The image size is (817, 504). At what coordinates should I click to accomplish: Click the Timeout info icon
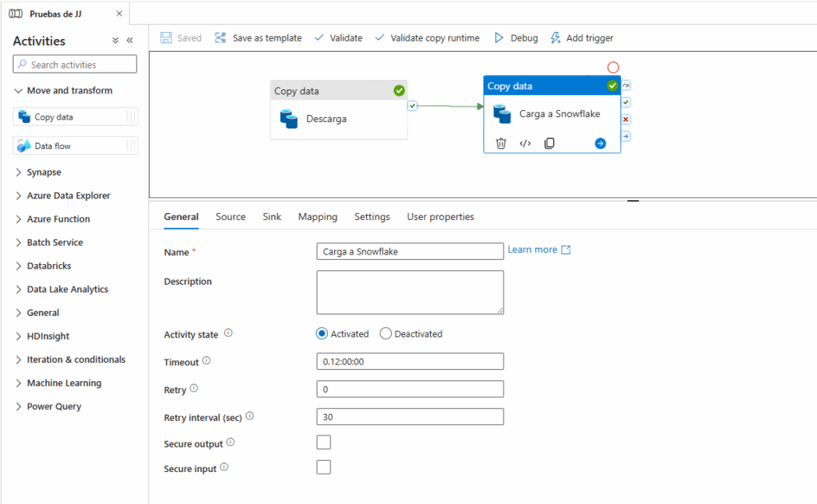point(207,361)
